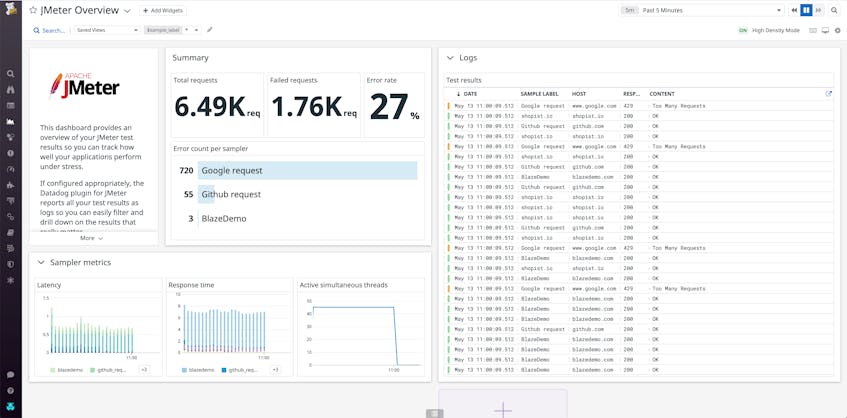Select the Github request error bar

tap(206, 194)
